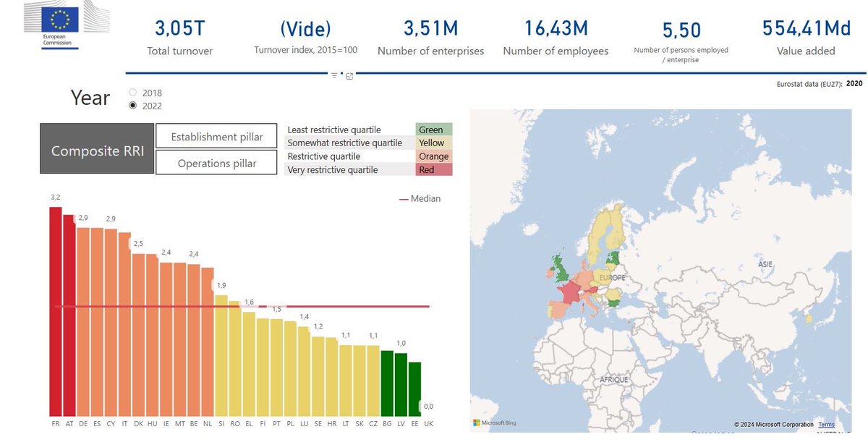The image size is (868, 445).
Task: Select the PL bar in the chart
Action: pyautogui.click(x=290, y=369)
